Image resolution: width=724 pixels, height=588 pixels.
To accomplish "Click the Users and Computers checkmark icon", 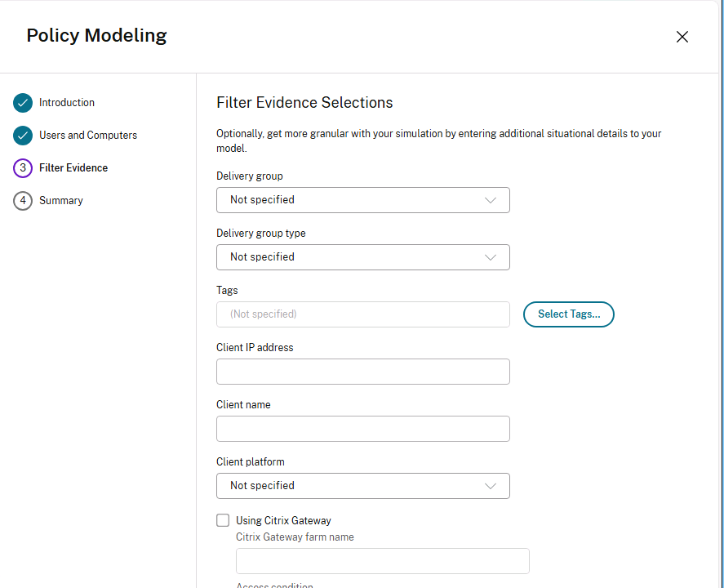I will pos(23,136).
